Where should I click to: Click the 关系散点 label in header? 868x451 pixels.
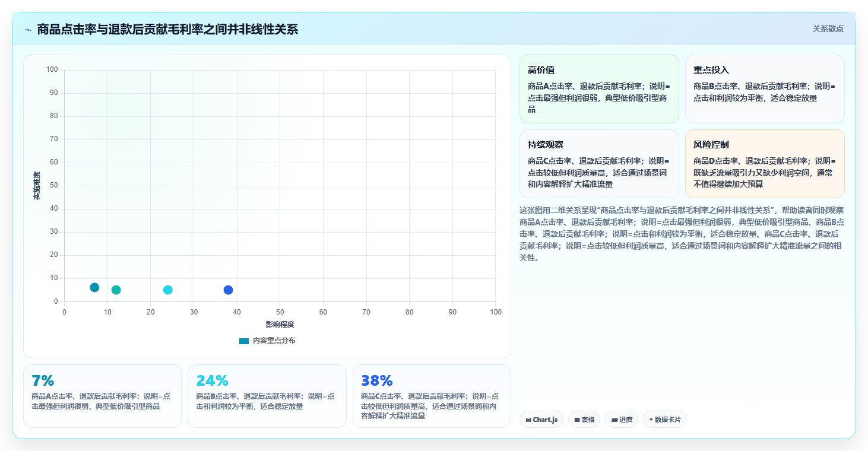pos(828,28)
